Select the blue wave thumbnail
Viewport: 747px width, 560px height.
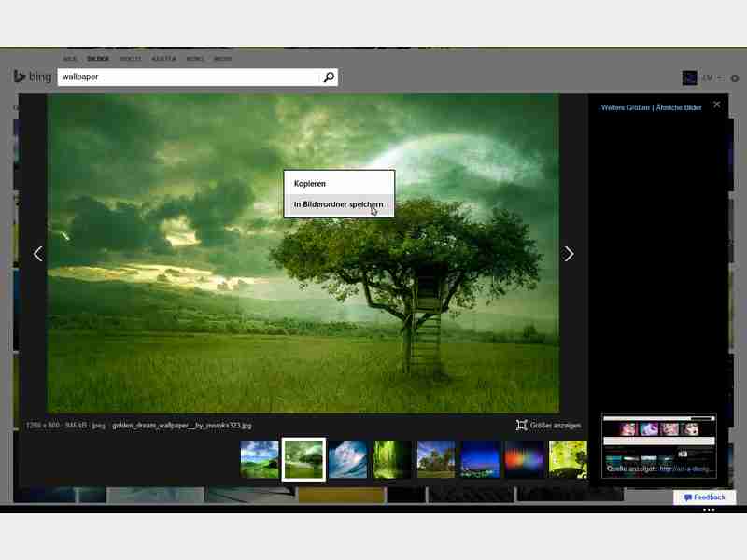[347, 459]
